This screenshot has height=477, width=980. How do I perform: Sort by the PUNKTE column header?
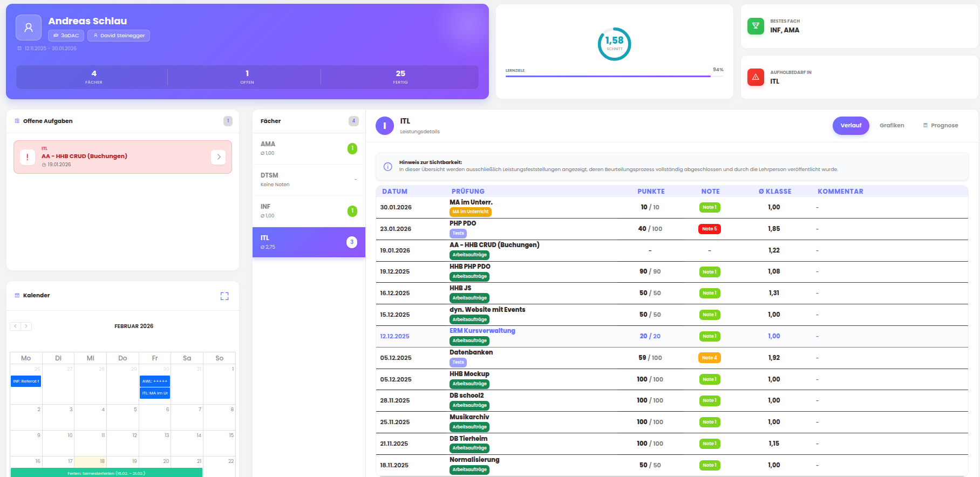click(651, 192)
